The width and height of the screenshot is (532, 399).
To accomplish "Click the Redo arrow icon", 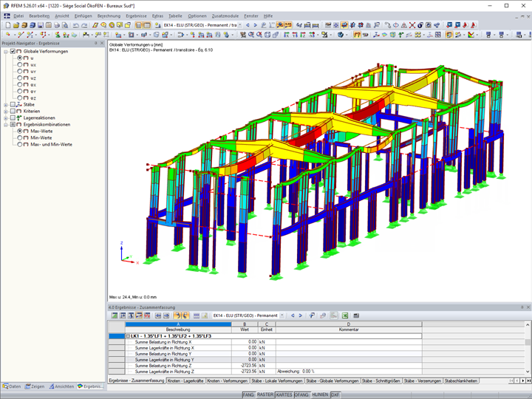I will coord(84,25).
